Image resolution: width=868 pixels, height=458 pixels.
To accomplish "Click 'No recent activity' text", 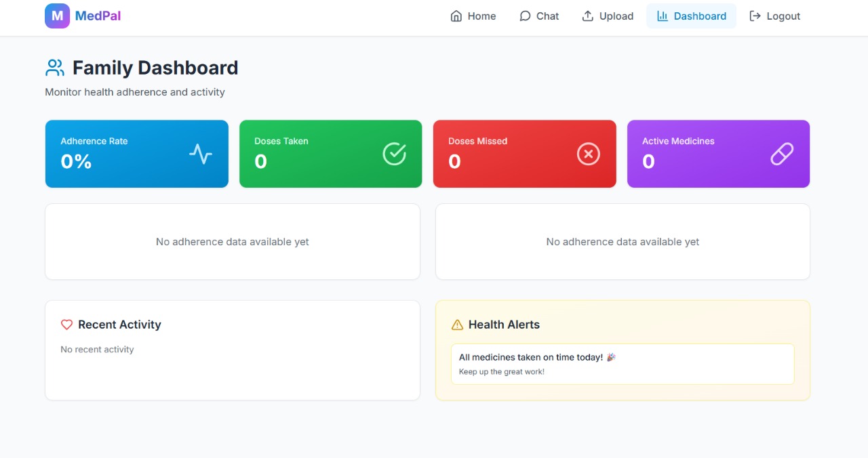I will pos(97,350).
